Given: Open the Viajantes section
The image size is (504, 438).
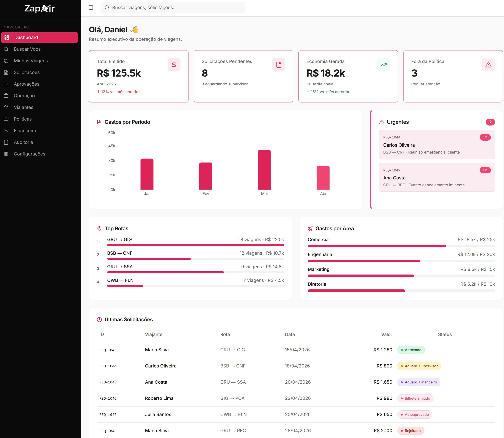Looking at the screenshot, I should (x=40, y=107).
